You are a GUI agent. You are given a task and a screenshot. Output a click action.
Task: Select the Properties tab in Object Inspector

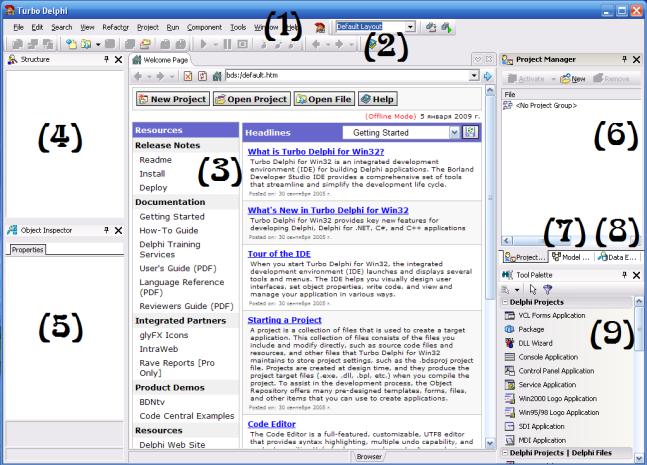[x=27, y=250]
